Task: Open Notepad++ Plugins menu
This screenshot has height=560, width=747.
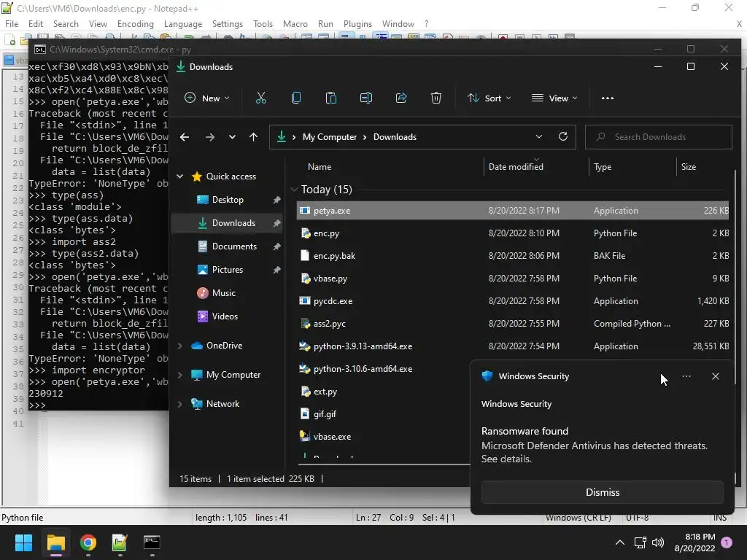Action: 357,24
